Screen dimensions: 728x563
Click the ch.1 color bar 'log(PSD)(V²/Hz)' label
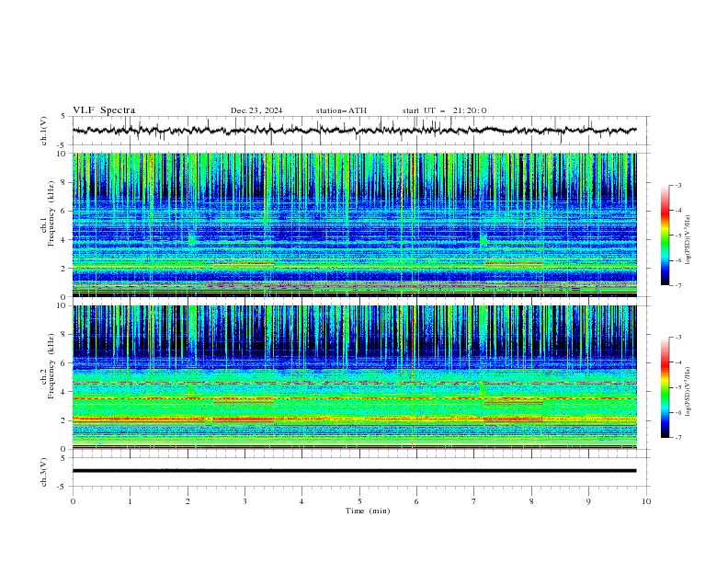(x=688, y=240)
